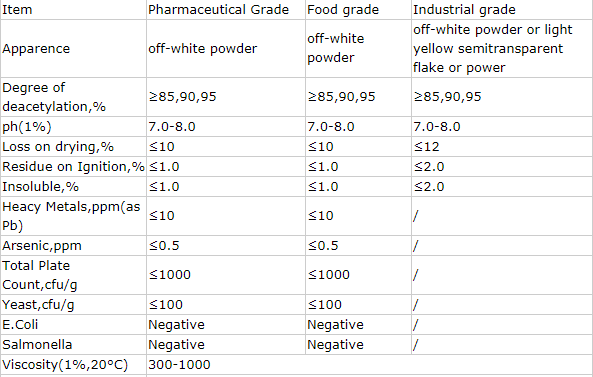Click the Arsenic,ppm row label
This screenshot has height=377, width=593.
42,246
